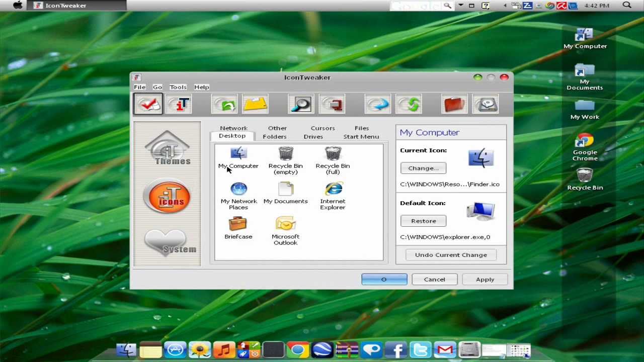Screen dimensions: 644x362
Task: Select My Documents in icon list
Action: (285, 193)
